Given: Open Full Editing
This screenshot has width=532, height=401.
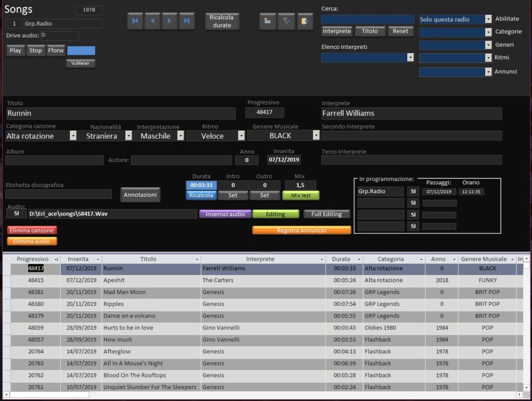Looking at the screenshot, I should tap(326, 214).
